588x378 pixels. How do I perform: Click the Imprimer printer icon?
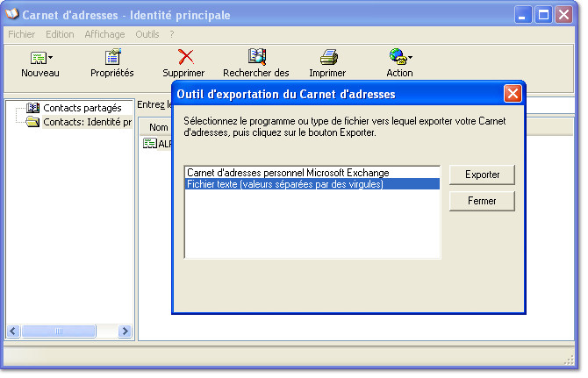point(329,57)
